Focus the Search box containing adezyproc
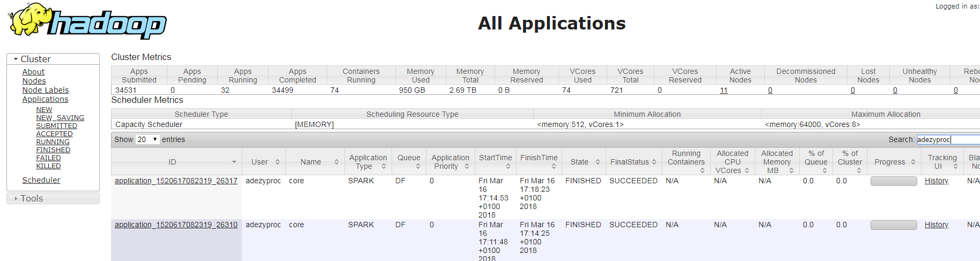This screenshot has height=261, width=980. [x=947, y=139]
